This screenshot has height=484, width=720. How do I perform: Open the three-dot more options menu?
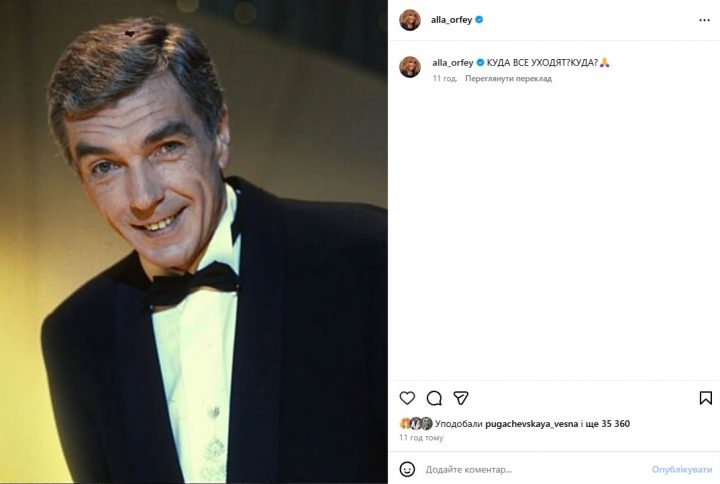tap(704, 20)
